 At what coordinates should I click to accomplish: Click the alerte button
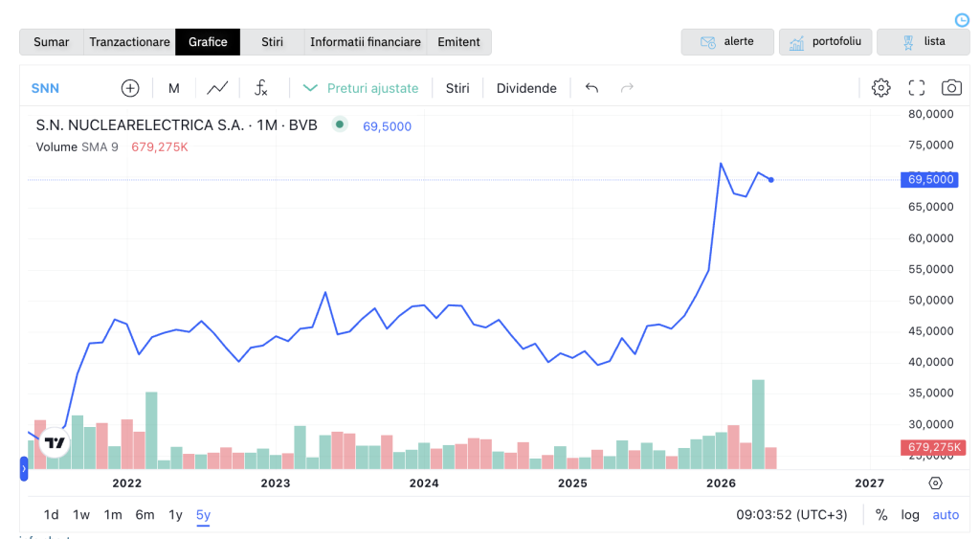click(x=727, y=42)
